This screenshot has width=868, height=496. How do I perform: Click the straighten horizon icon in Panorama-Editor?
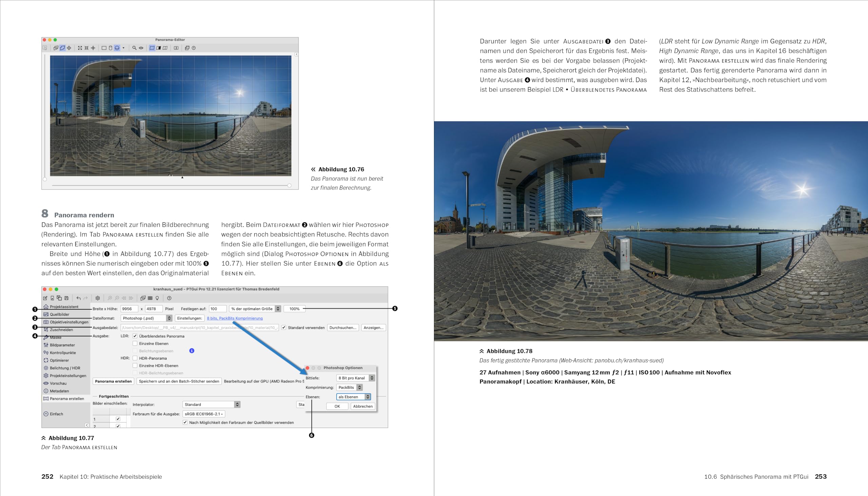tap(93, 48)
